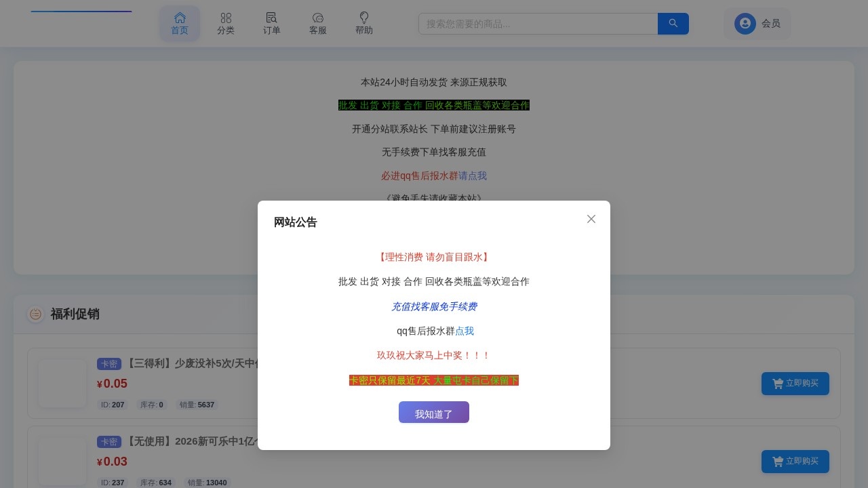Click 立即购买 for the 三得利 product

pyautogui.click(x=795, y=384)
